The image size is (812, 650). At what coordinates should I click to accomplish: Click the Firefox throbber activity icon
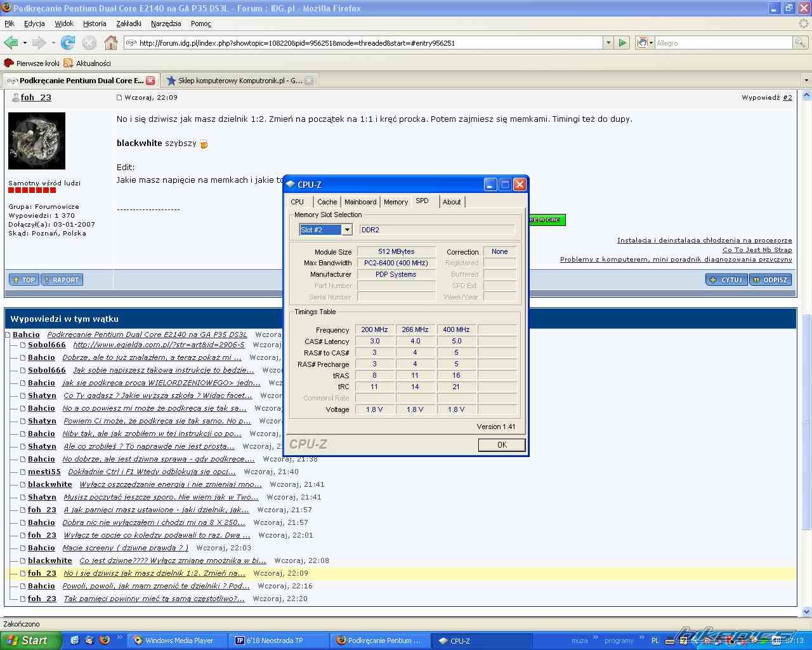tap(804, 23)
